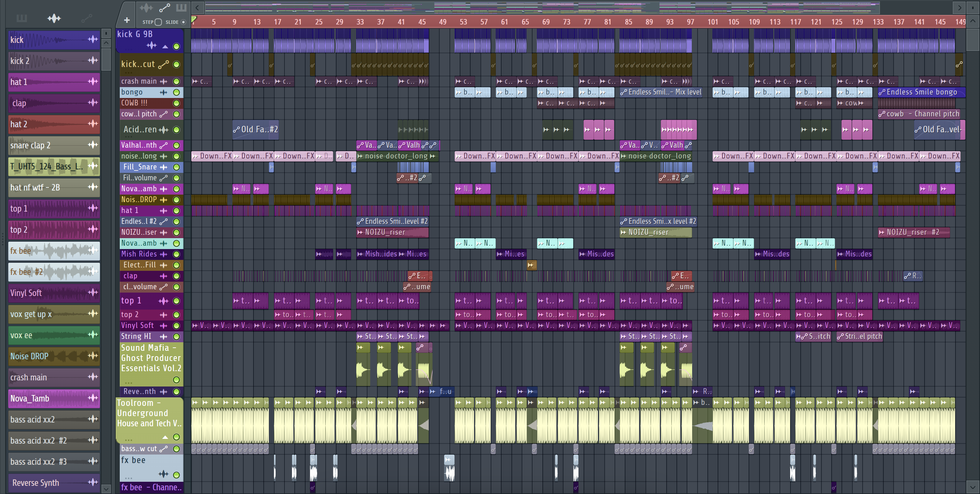Mute the kick..cut automation track
Image resolution: width=980 pixels, height=494 pixels.
coord(177,64)
